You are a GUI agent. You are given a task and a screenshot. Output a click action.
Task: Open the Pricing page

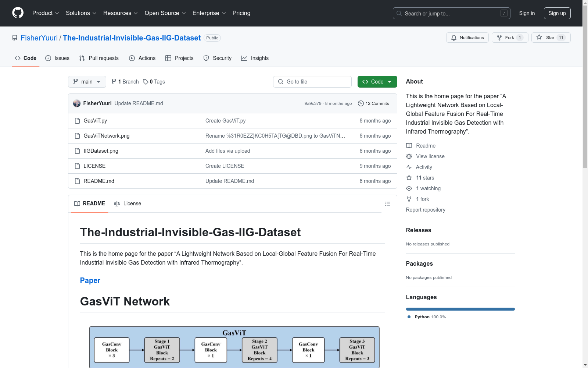241,13
